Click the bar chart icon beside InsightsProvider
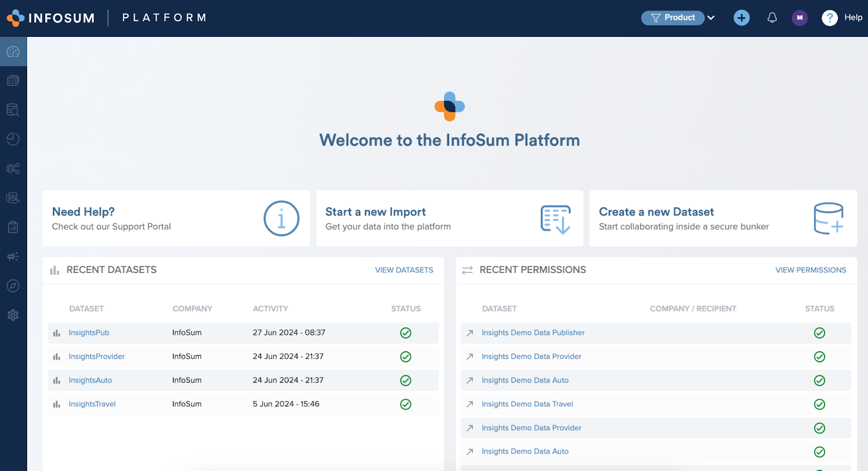 tap(56, 357)
